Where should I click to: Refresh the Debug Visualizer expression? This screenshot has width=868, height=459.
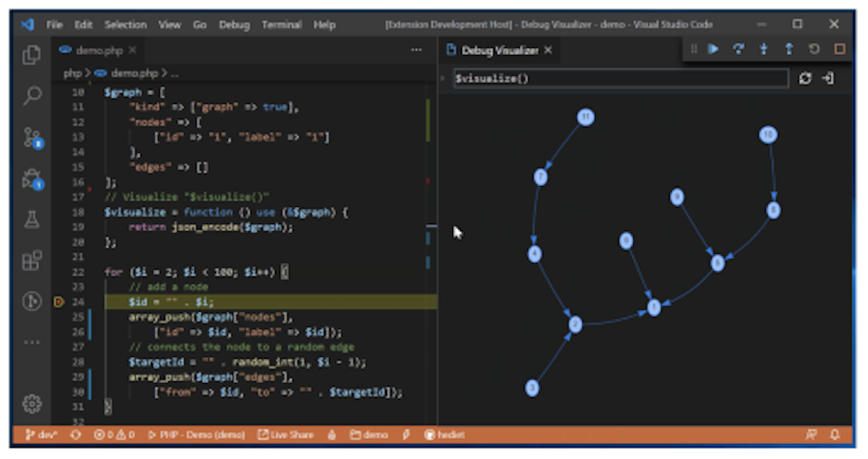pos(805,79)
